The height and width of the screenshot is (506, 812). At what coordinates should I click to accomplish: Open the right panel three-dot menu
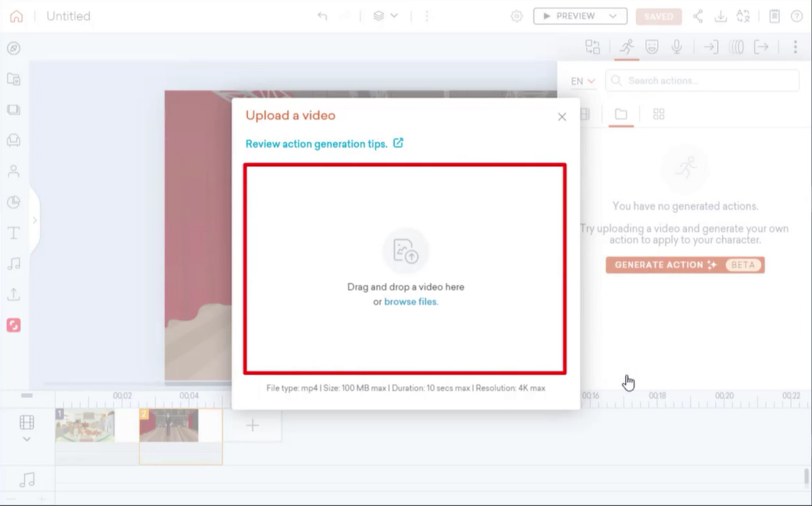(795, 47)
